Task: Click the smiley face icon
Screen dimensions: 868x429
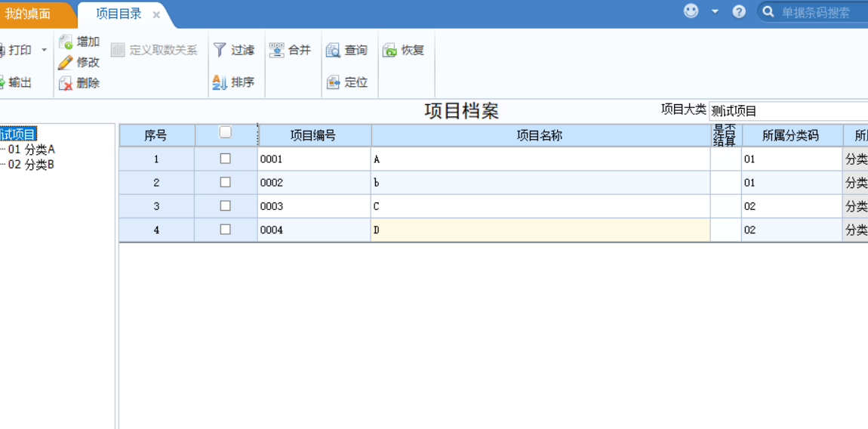Action: tap(691, 11)
